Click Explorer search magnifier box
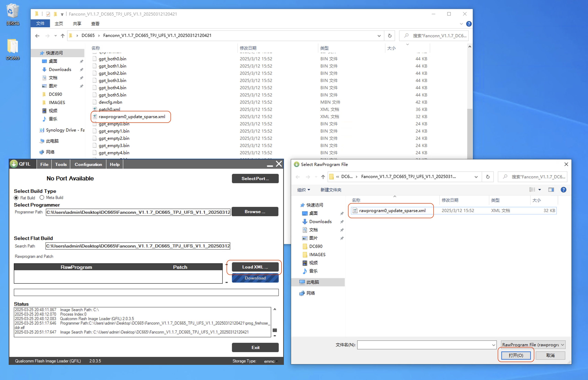588x380 pixels. (x=434, y=35)
